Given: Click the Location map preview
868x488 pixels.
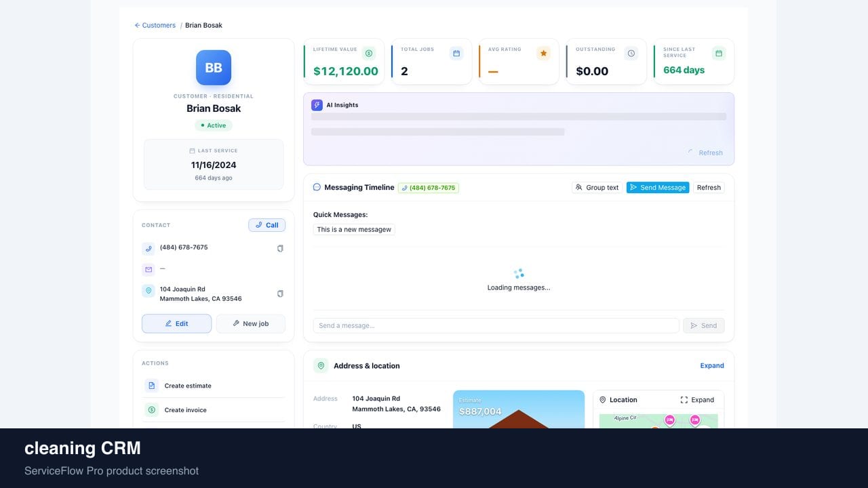Looking at the screenshot, I should (x=658, y=421).
